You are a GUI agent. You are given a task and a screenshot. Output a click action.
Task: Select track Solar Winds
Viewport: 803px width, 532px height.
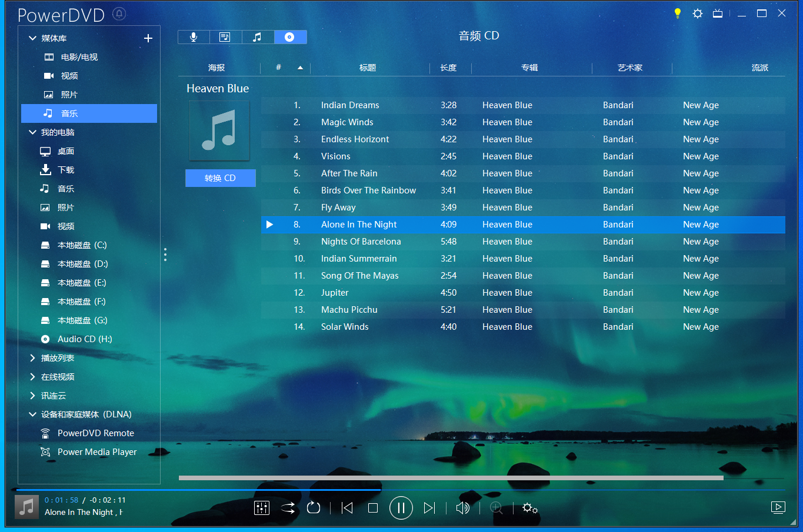click(523, 327)
